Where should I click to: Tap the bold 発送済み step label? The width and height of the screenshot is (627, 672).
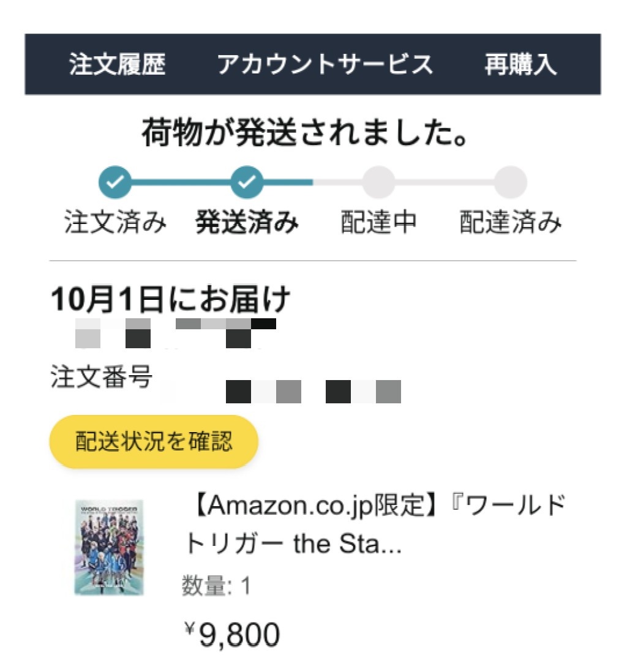247,223
